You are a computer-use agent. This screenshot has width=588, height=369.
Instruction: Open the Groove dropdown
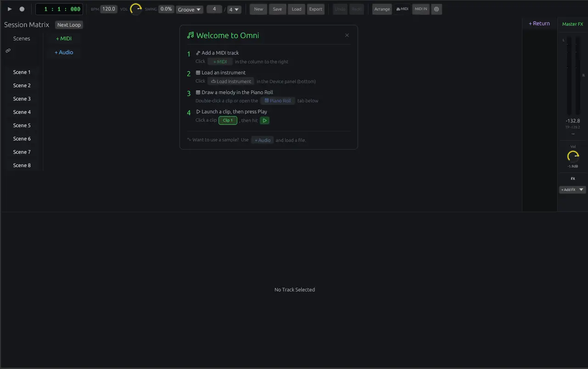coord(190,9)
